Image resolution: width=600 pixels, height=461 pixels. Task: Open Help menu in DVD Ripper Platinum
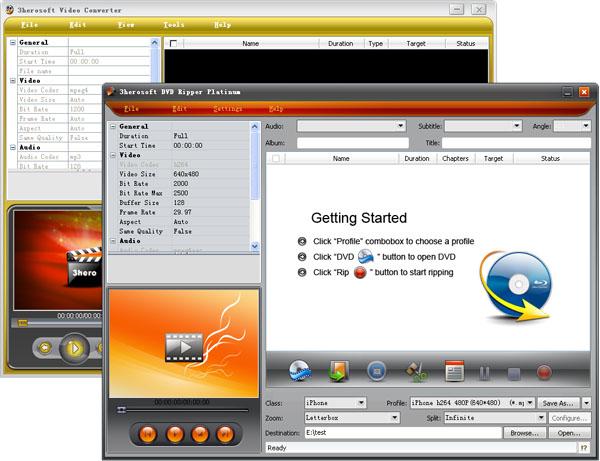276,109
